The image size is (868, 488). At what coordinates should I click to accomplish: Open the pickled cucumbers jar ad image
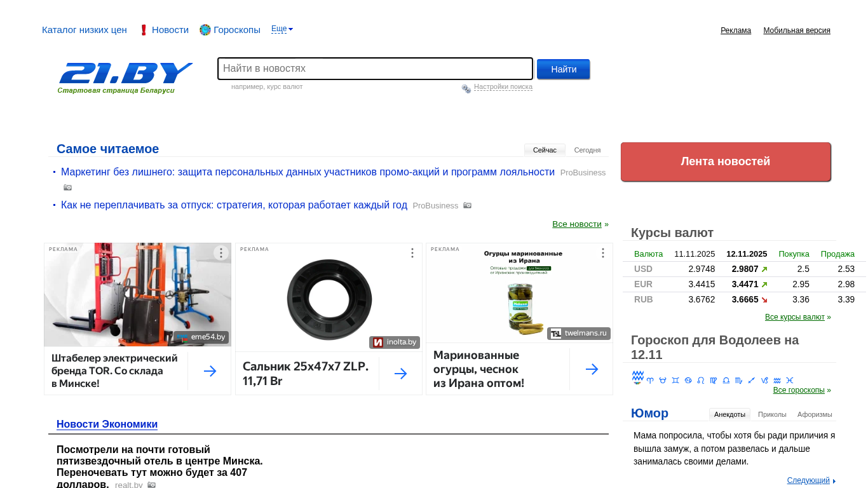519,293
